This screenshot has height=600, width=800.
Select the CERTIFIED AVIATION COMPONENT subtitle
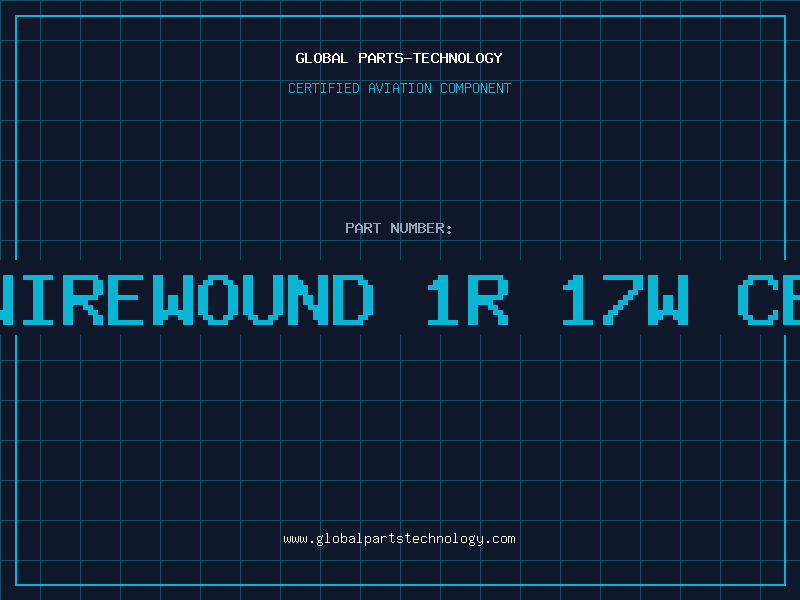click(x=399, y=88)
